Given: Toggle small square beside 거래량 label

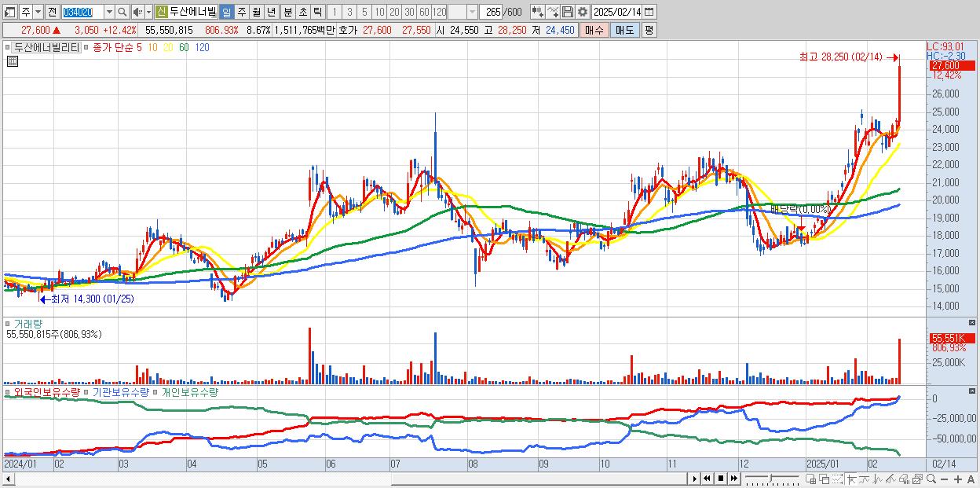Looking at the screenshot, I should (7, 323).
